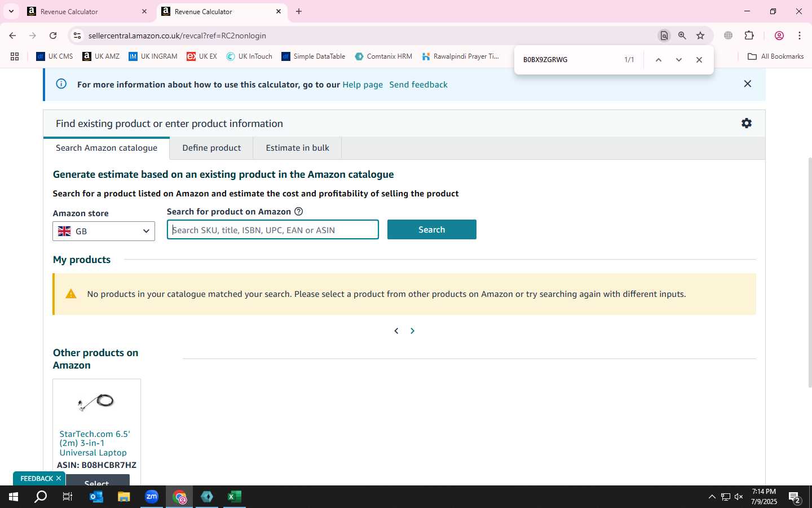Close the second Revenue Calculator tab
Image resolution: width=812 pixels, height=508 pixels.
279,11
